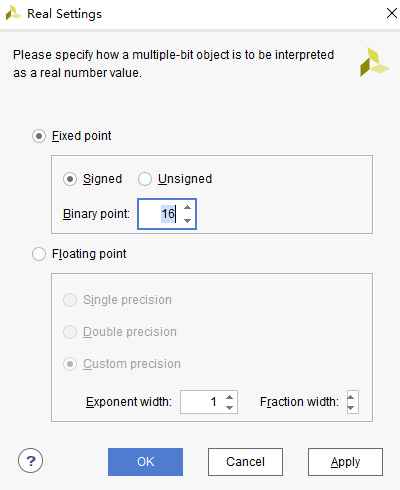Decrement the Exponent width value
The width and height of the screenshot is (400, 490).
tap(229, 407)
